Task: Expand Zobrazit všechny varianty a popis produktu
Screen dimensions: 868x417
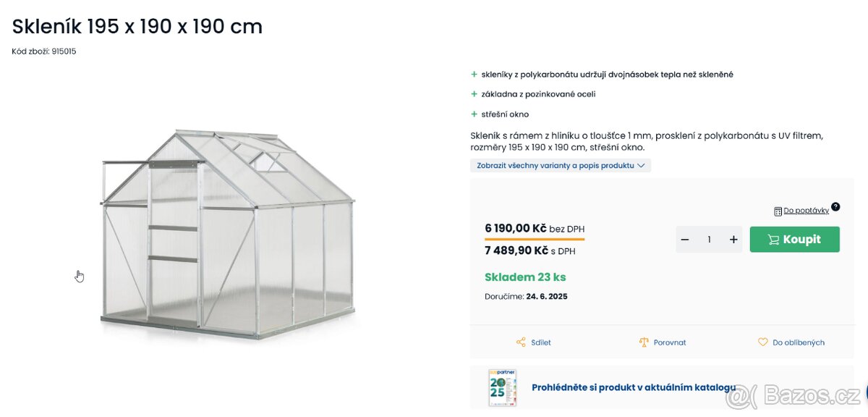Action: click(561, 166)
